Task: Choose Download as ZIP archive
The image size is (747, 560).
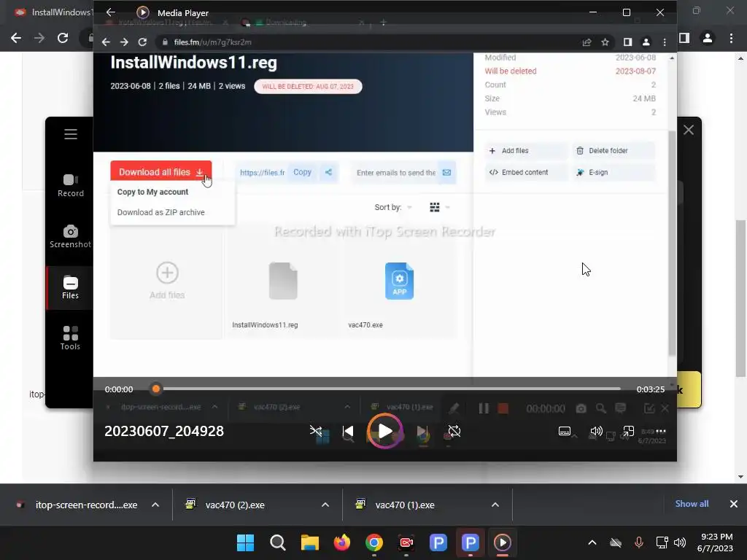Action: click(161, 212)
